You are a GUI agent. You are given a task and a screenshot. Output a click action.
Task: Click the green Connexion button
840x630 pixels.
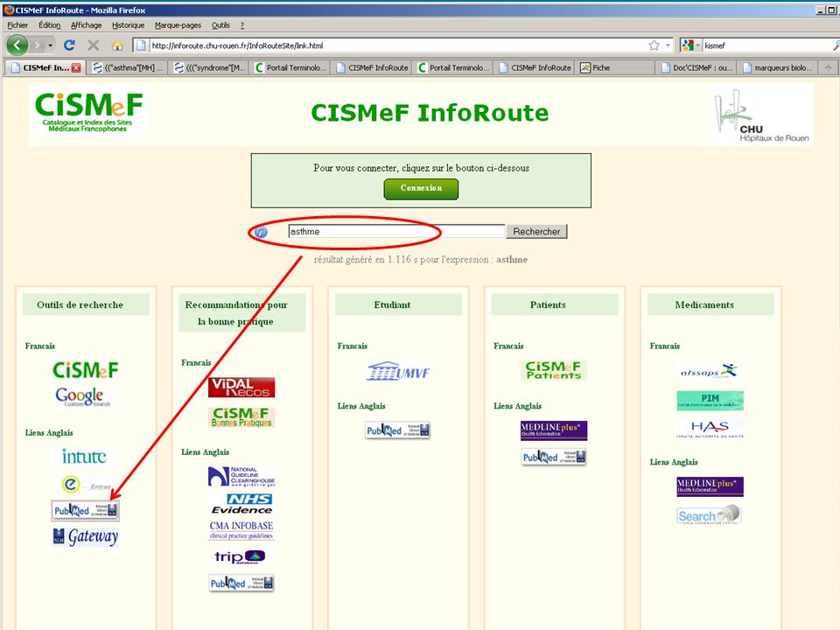421,189
